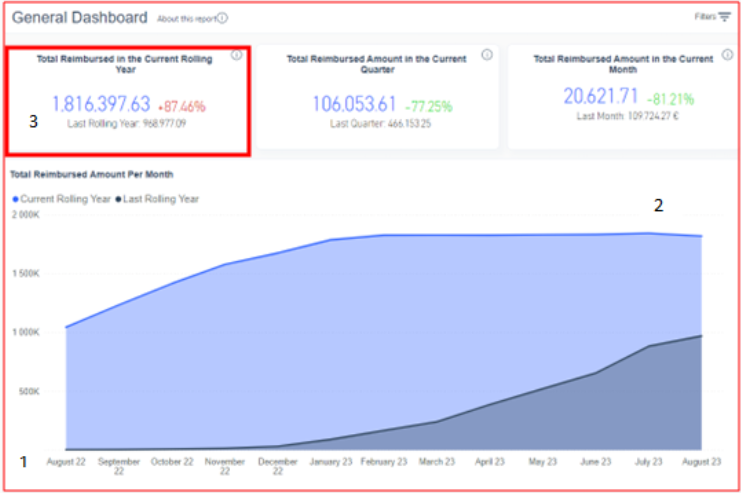
Task: Select the 1.816.397.63 rolling year total
Action: coord(101,104)
